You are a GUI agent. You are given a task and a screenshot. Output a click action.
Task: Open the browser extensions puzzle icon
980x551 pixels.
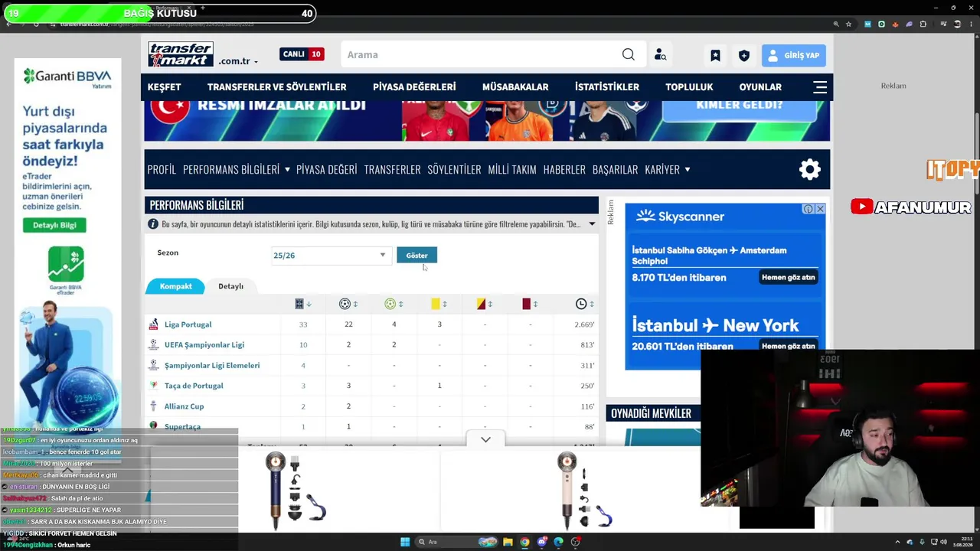923,24
